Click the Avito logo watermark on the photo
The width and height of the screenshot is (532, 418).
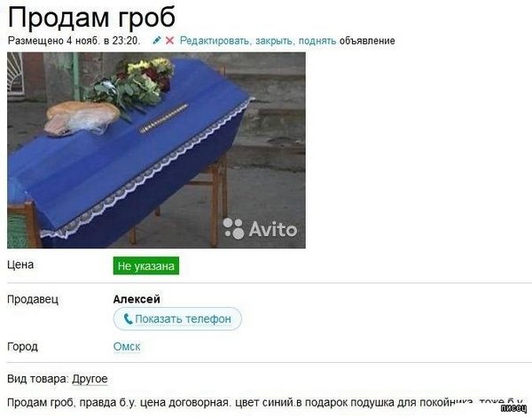(260, 229)
